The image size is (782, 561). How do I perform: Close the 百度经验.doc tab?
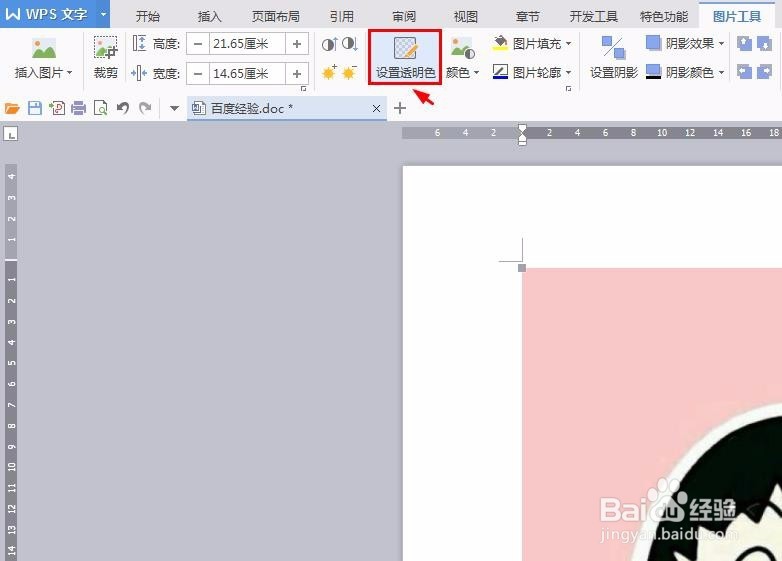click(x=377, y=108)
